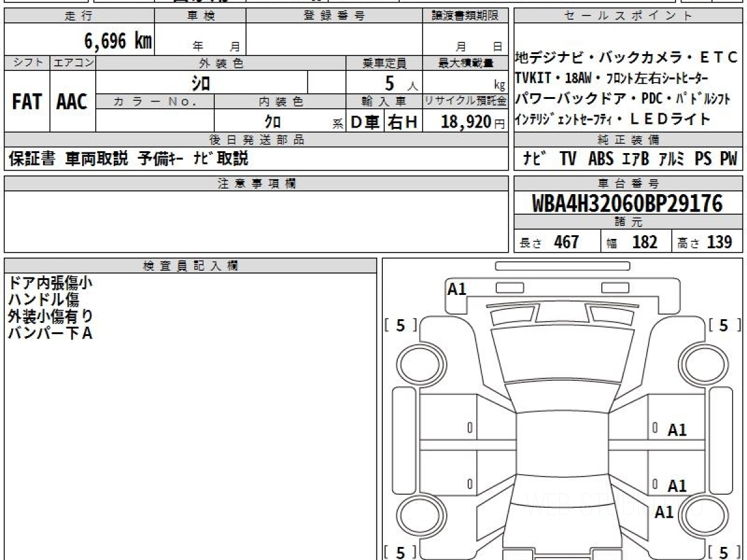This screenshot has width=747, height=560.
Task: Click inspector note ハンドル傷
Action: pyautogui.click(x=43, y=300)
